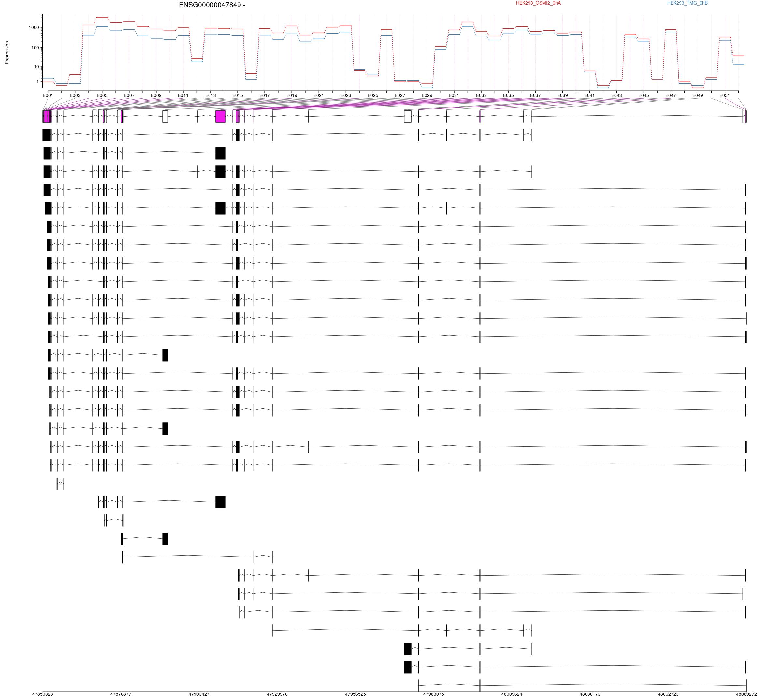The image size is (782, 700).
Task: Click genomic coordinate 47850328 on the axis
Action: pos(42,694)
